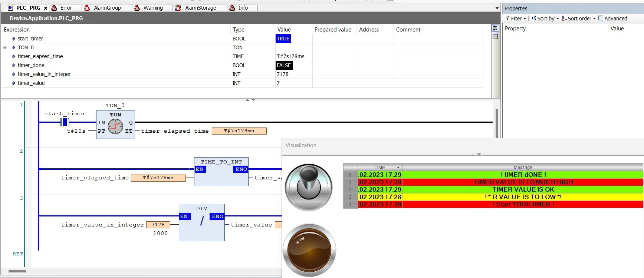
Task: Toggle the rotary switch in Visualization
Action: [x=309, y=188]
